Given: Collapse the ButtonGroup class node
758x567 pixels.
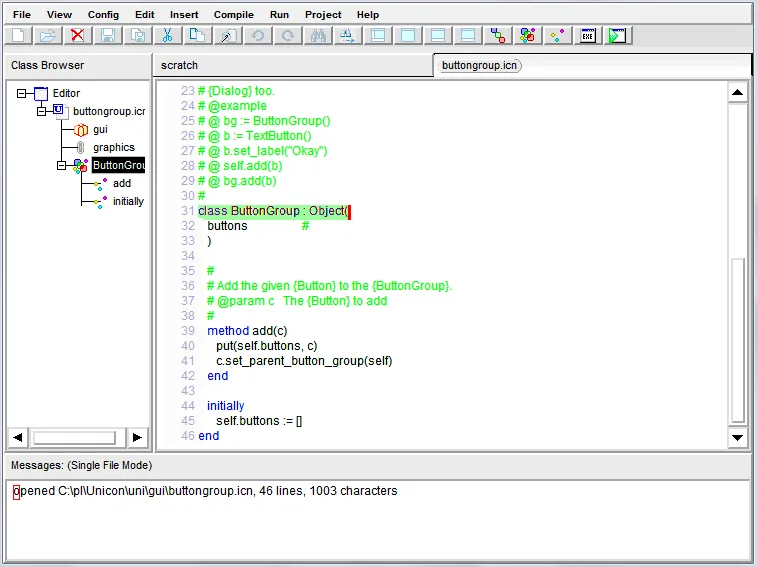Looking at the screenshot, I should point(61,165).
